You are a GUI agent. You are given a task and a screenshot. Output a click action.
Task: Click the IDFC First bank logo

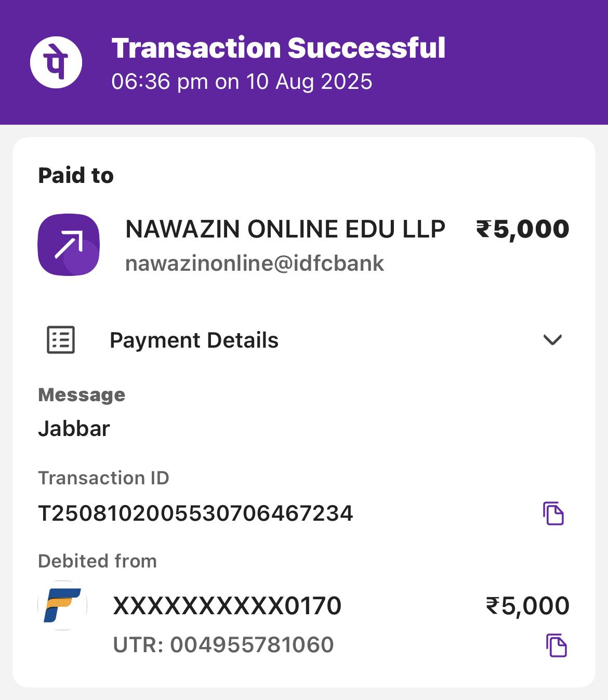[62, 605]
